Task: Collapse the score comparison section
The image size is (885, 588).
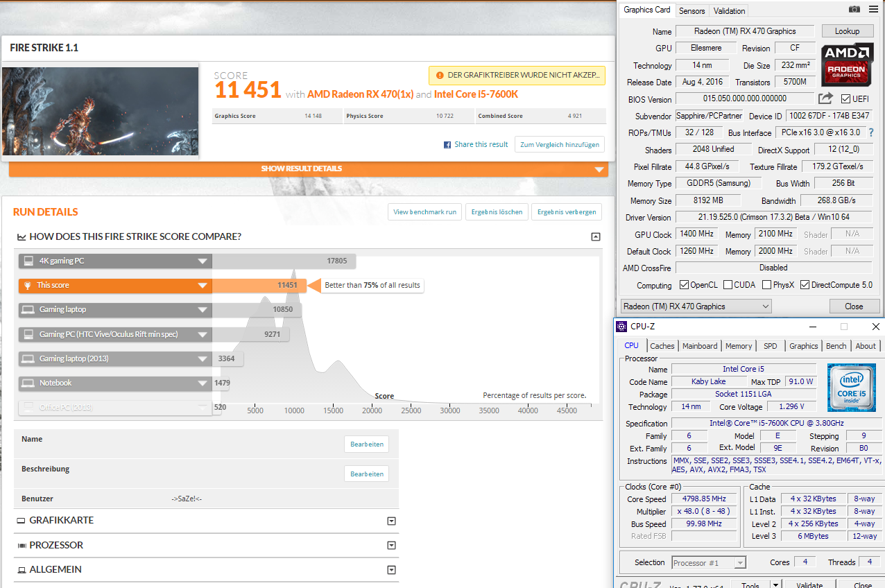Action: 595,237
